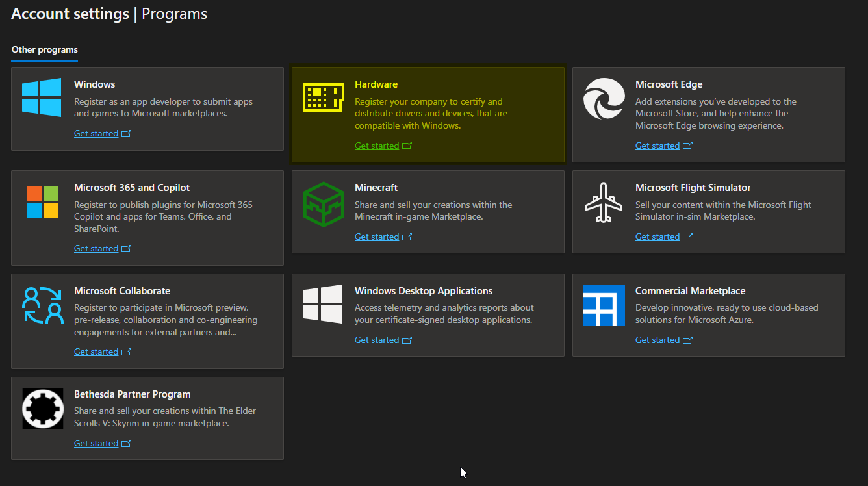Click external-link icon beside Collaborate Get started
This screenshot has width=868, height=486.
[x=127, y=352]
